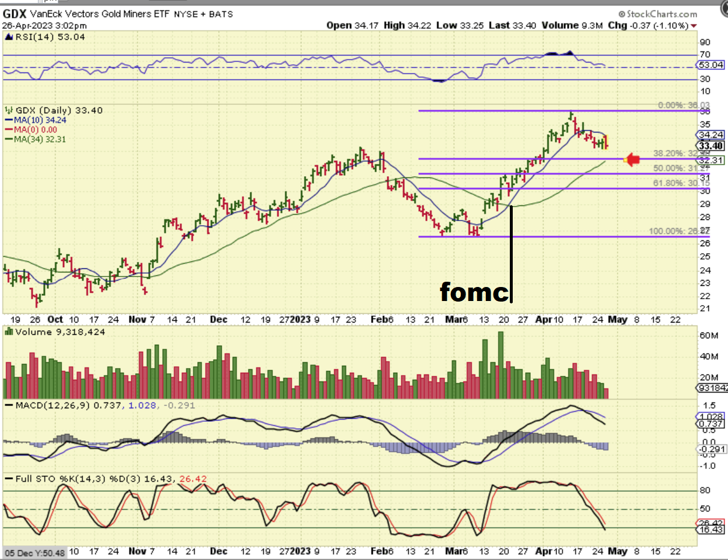Click the Last 33.40 value in header
The image size is (728, 560).
(x=512, y=25)
